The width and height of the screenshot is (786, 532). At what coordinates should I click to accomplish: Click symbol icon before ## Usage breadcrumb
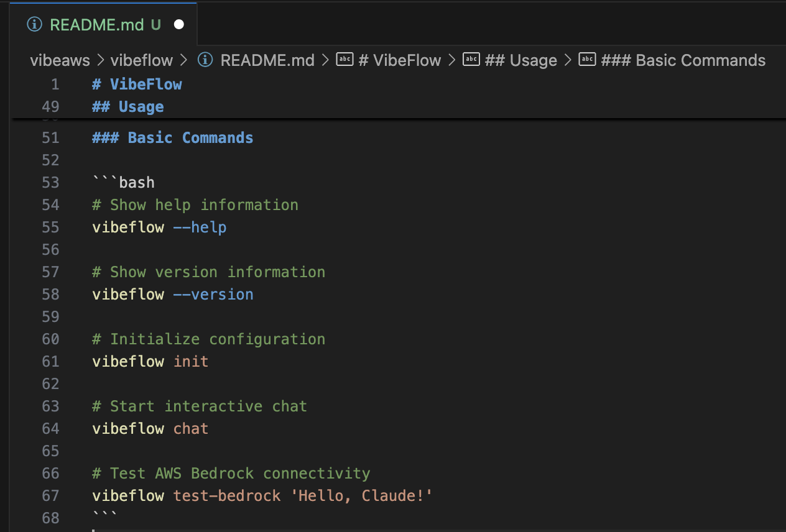(472, 60)
